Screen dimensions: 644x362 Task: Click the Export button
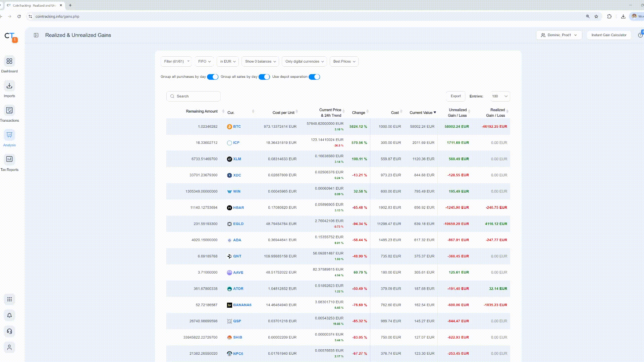(x=455, y=96)
